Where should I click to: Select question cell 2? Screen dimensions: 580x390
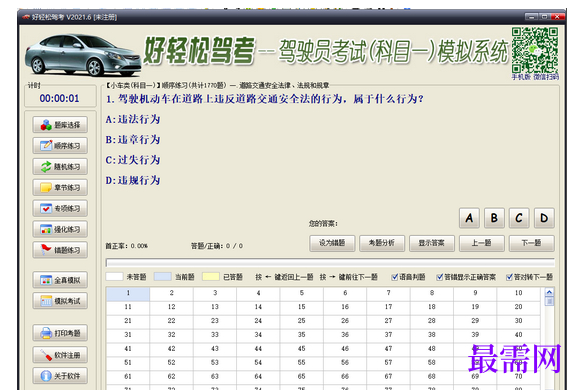(x=171, y=293)
